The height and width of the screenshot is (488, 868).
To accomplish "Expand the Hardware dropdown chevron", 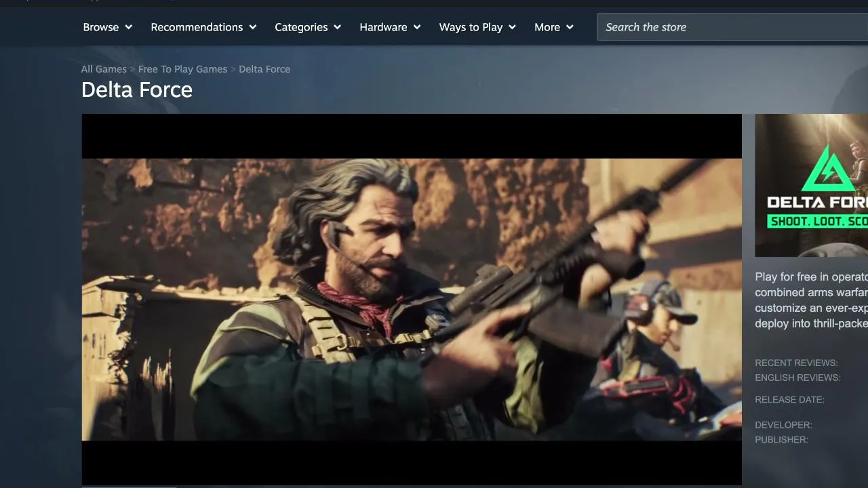I will tap(417, 27).
